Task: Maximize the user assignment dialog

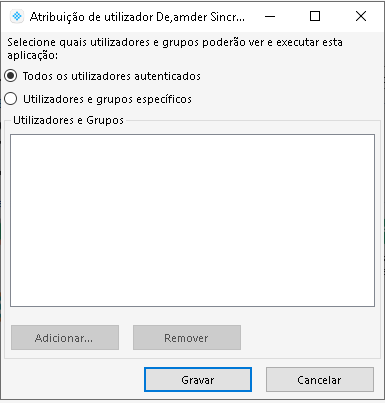Action: (315, 16)
